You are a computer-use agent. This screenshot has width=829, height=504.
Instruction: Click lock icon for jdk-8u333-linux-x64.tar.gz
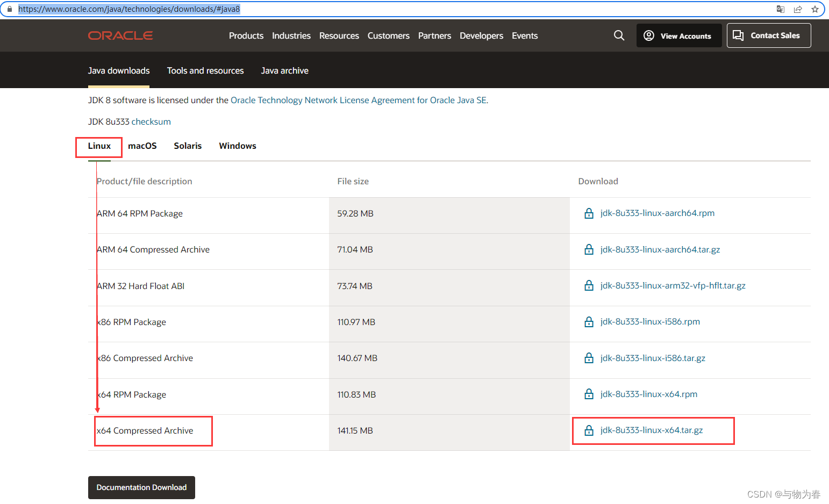point(589,430)
